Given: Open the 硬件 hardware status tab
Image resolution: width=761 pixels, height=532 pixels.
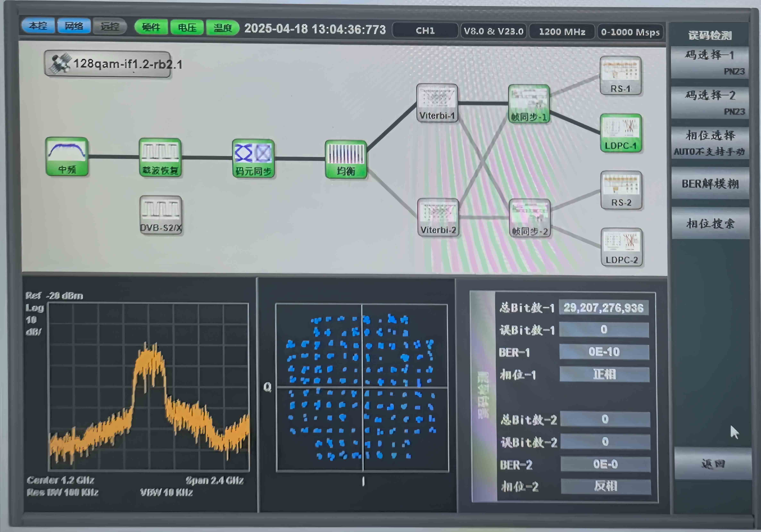Looking at the screenshot, I should [x=151, y=27].
